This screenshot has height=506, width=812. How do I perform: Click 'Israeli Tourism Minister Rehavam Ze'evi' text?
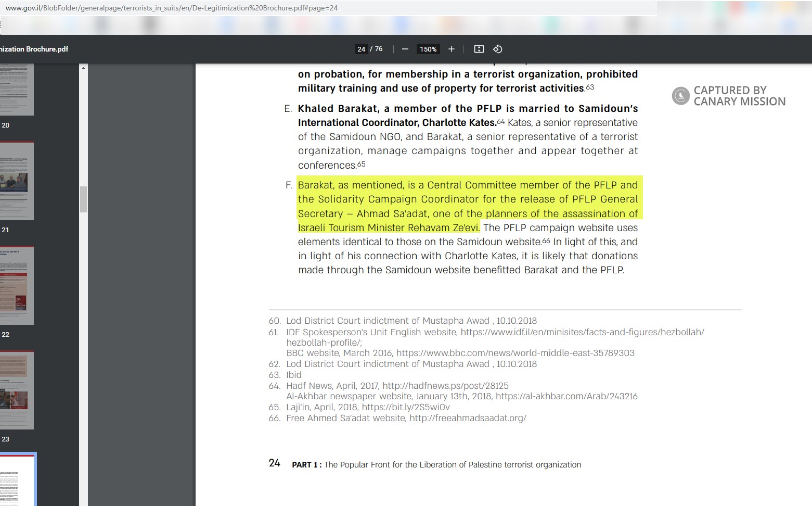388,228
